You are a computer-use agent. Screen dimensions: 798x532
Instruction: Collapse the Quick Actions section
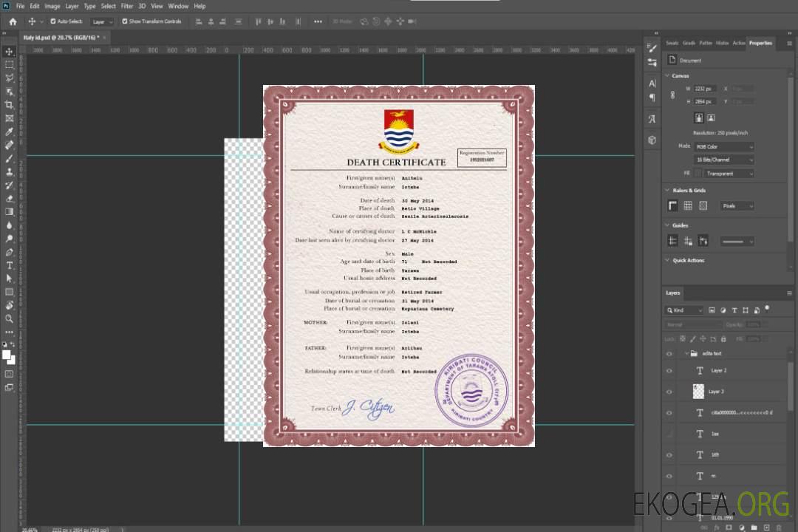[x=667, y=260]
